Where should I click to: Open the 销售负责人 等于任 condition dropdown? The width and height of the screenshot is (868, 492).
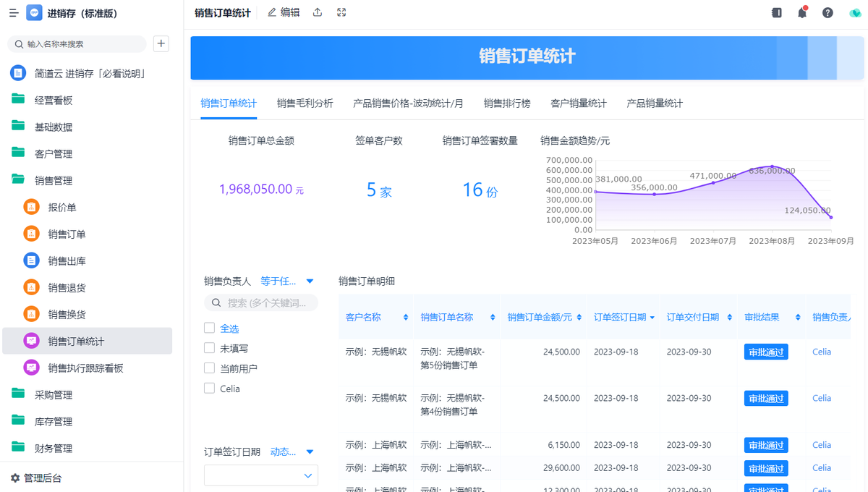(x=287, y=281)
